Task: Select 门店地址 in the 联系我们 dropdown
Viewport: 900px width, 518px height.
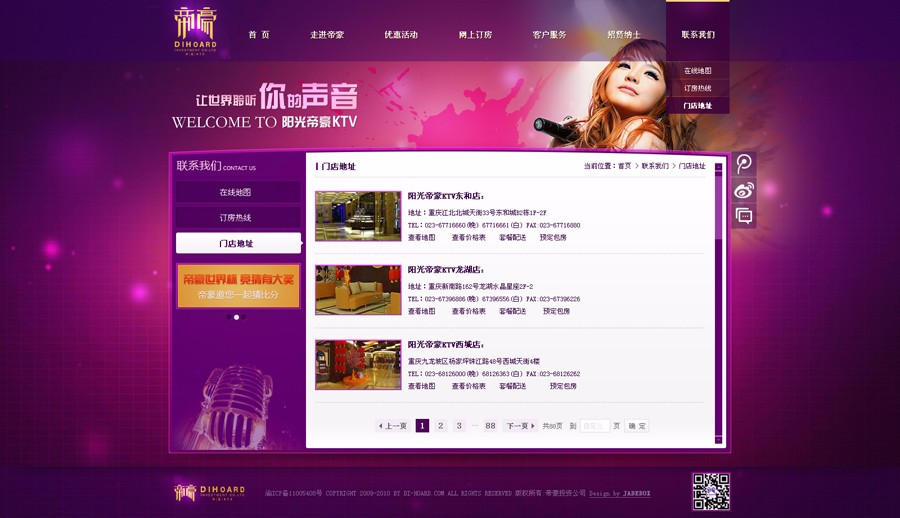Action: point(697,106)
